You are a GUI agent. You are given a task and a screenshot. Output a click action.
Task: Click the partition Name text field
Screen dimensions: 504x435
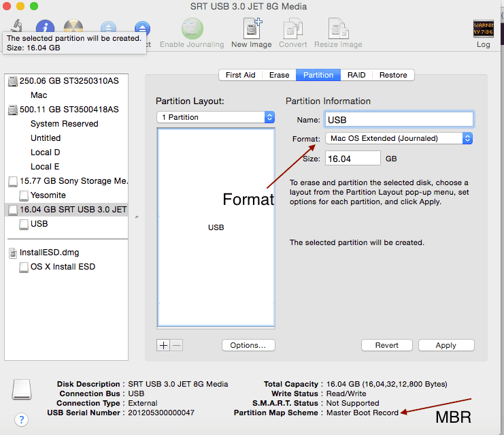[x=399, y=119]
